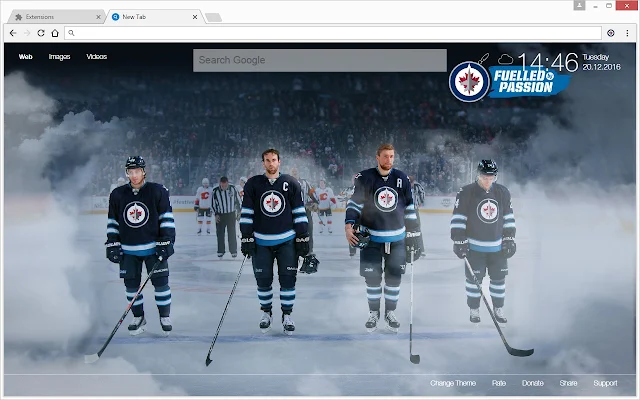
Task: Open the Support link
Action: [x=605, y=383]
